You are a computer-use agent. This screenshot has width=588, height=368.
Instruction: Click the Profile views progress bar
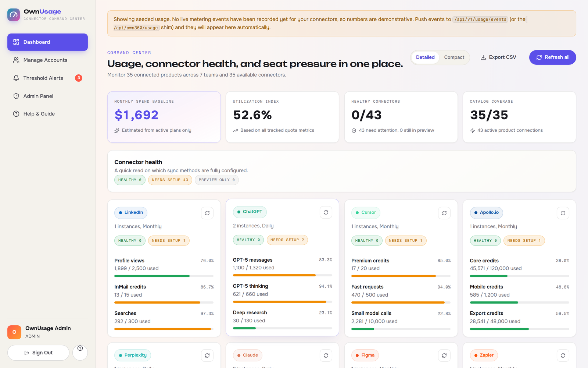click(x=164, y=276)
